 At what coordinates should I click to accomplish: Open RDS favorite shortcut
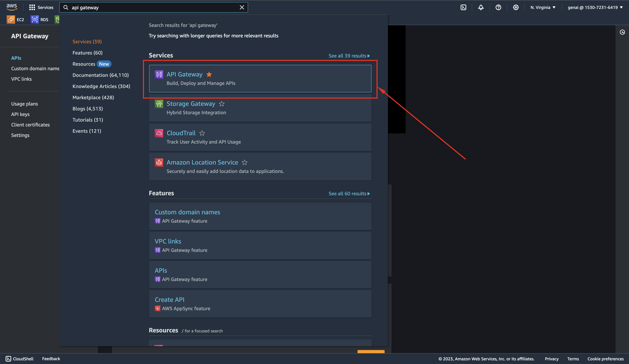point(40,19)
